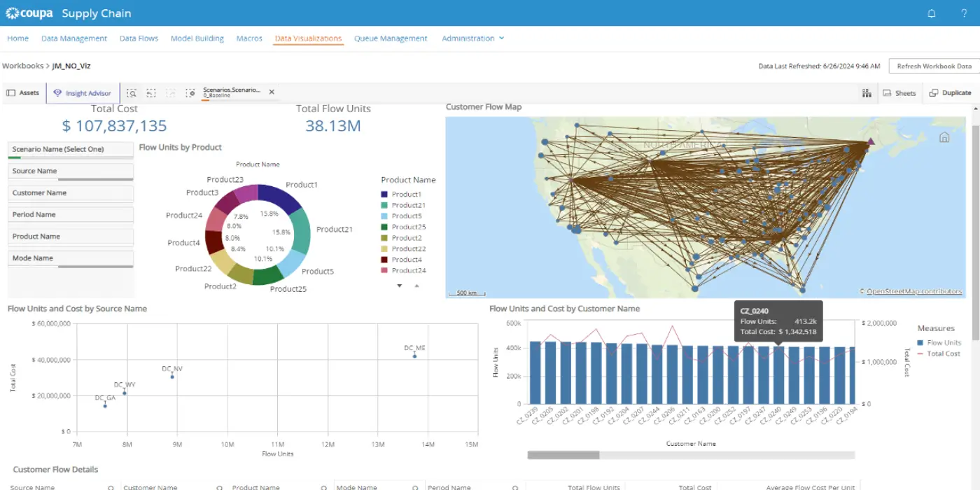Open the Assets panel

coord(23,93)
